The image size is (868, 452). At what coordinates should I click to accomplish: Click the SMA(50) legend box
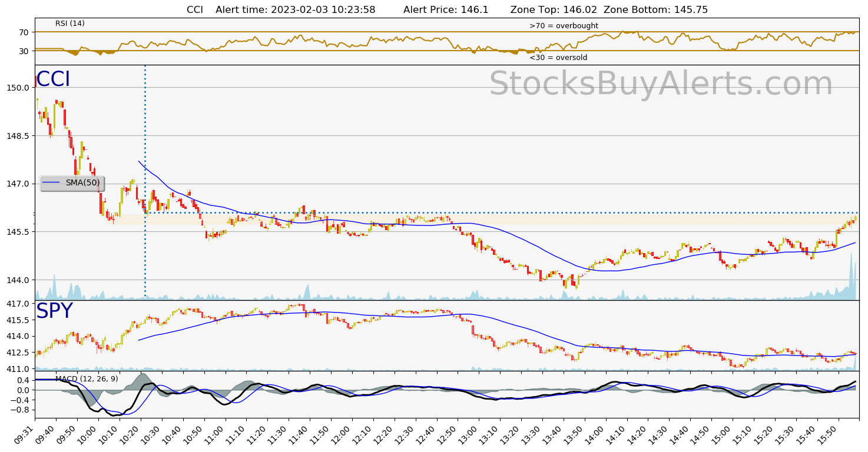point(72,184)
